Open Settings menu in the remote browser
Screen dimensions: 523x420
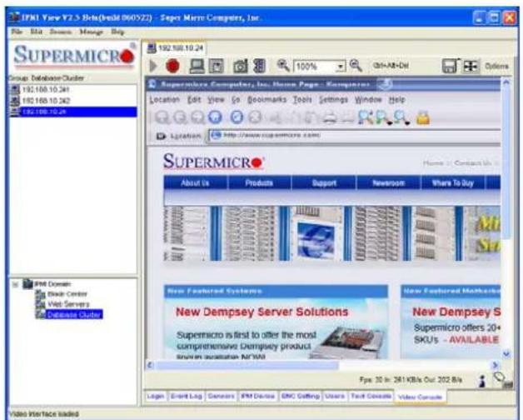click(333, 99)
